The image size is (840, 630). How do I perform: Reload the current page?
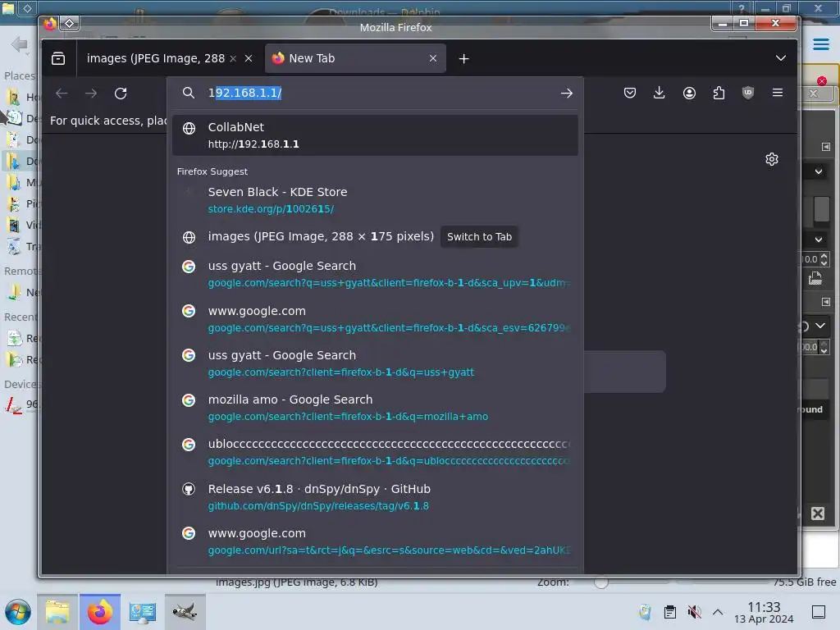(x=121, y=94)
